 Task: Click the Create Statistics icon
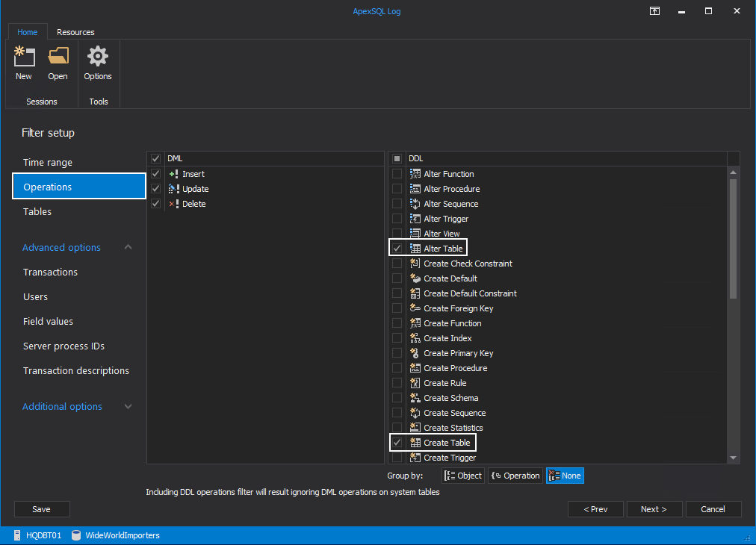tap(415, 428)
